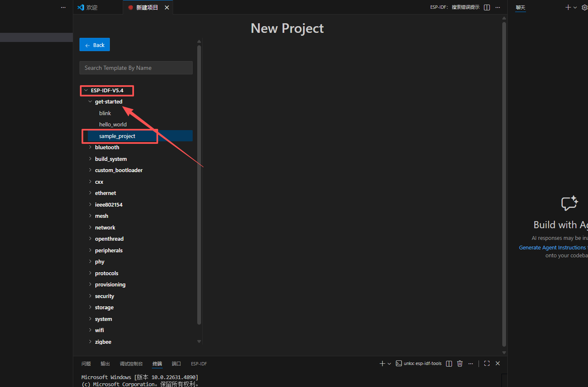Kill terminal with trash icon
588x387 pixels.
point(460,364)
